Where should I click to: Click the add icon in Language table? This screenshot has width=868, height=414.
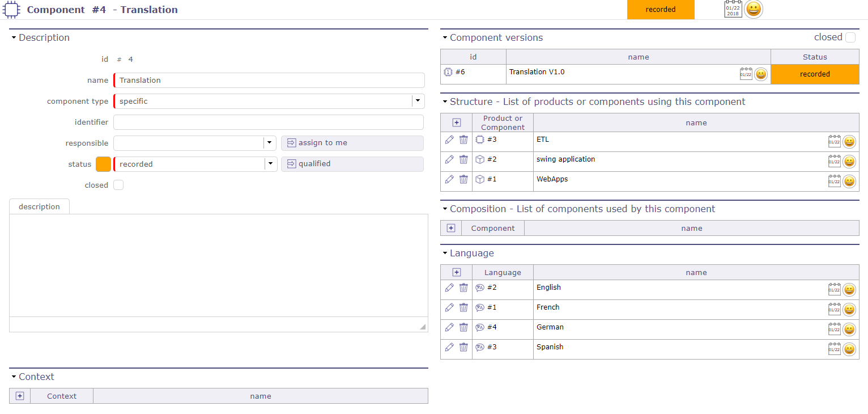[457, 273]
